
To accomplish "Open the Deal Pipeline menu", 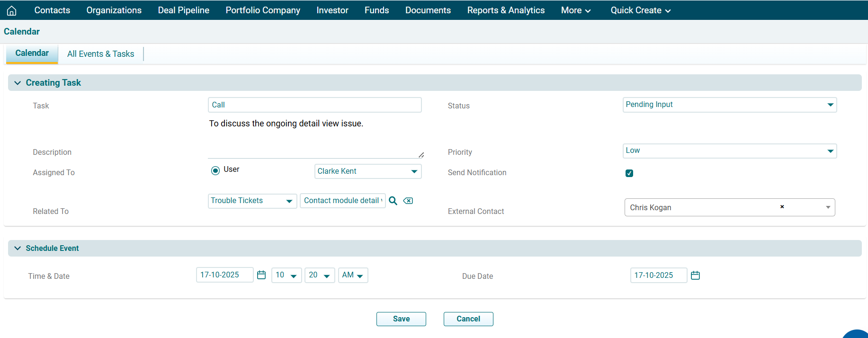I will pyautogui.click(x=183, y=10).
